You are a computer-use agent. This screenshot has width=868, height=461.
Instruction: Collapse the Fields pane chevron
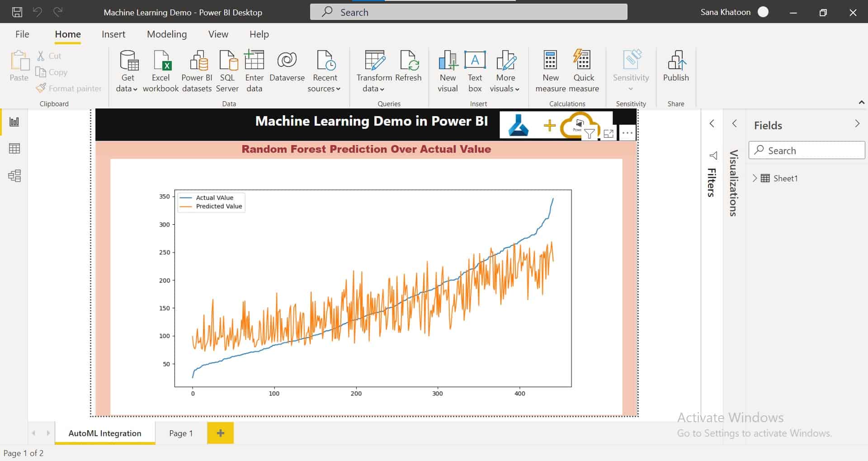[x=857, y=123]
